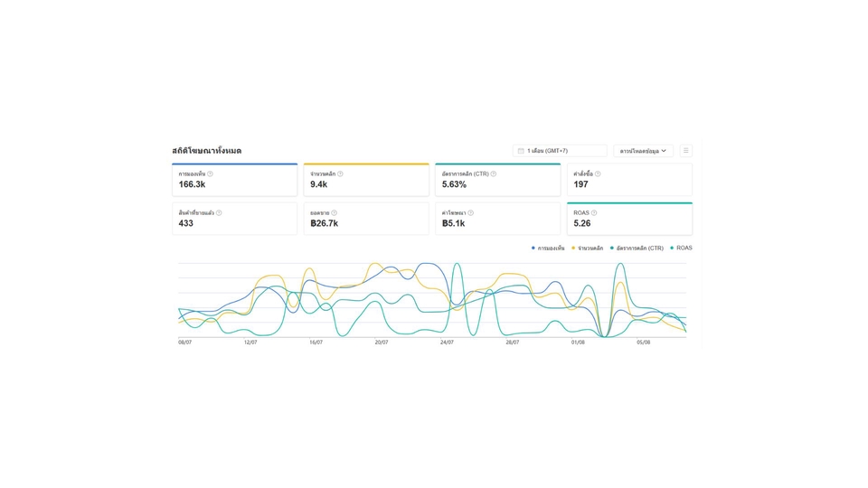This screenshot has height=488, width=868.
Task: Toggle the จำนวนคลิก 9.4k metric card
Action: point(366,180)
